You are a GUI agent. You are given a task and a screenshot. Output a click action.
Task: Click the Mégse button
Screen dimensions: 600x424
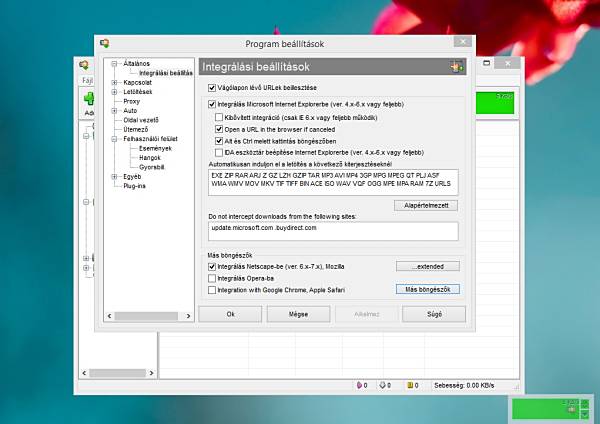click(298, 314)
